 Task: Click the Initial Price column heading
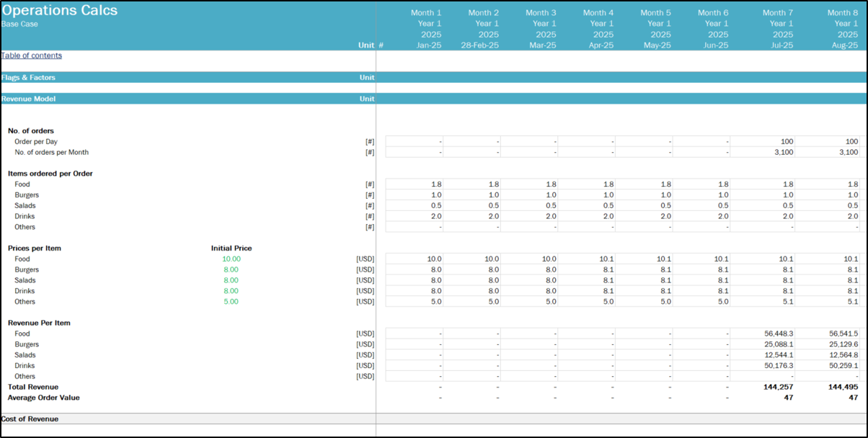[x=231, y=248]
